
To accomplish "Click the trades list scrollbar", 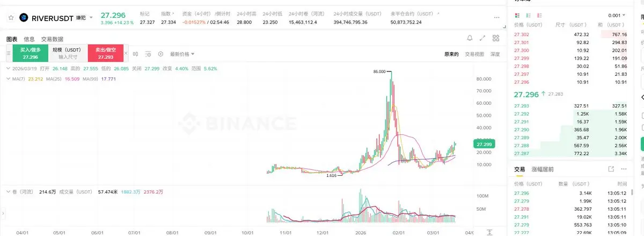I will coord(632,191).
